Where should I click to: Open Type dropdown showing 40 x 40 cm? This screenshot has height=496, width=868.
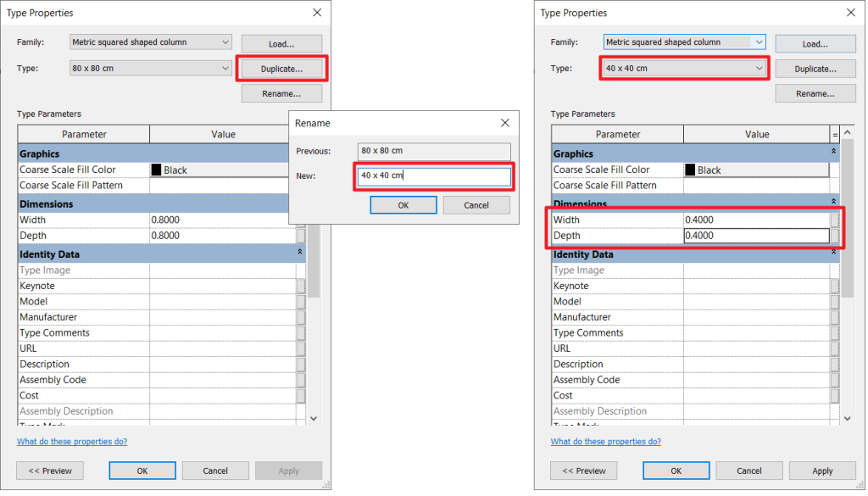(684, 69)
